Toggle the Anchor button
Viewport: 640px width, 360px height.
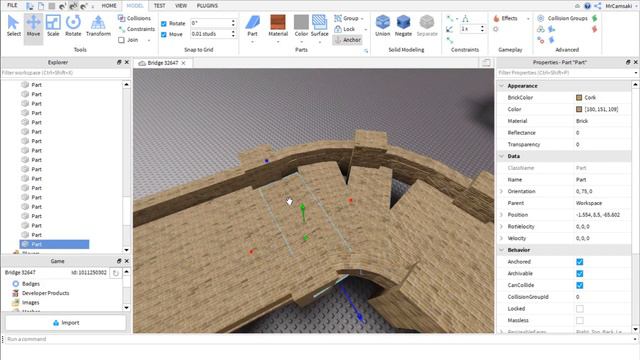pos(347,40)
